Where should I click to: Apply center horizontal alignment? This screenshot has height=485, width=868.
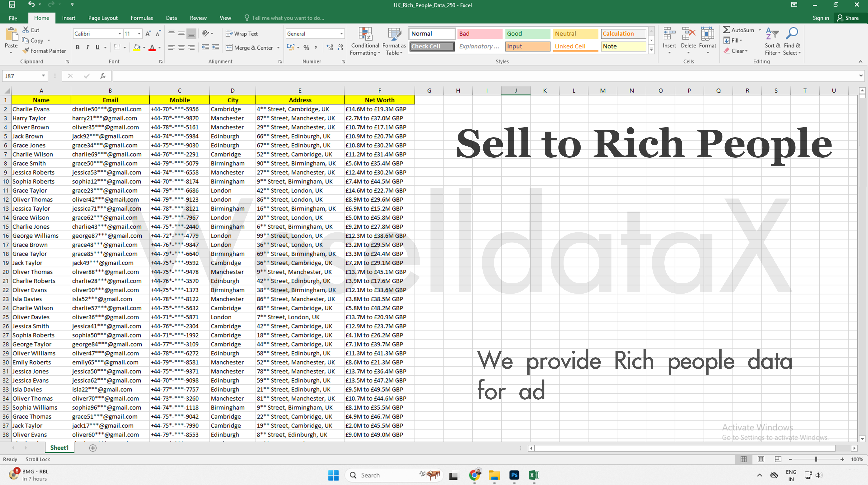point(181,48)
